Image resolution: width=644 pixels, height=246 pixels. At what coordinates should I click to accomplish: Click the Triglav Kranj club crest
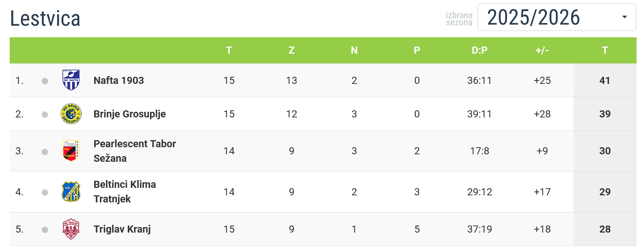[71, 229]
